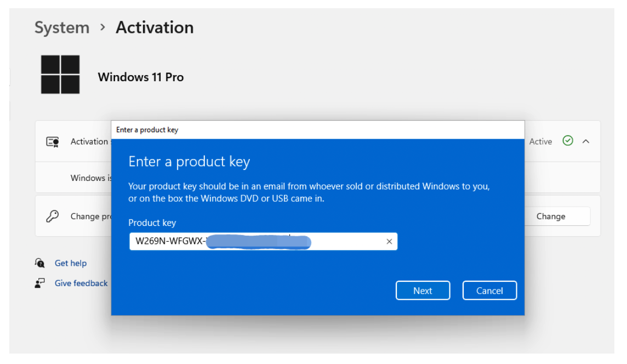Collapse the Activation state section chevron
627x364 pixels.
pos(586,141)
